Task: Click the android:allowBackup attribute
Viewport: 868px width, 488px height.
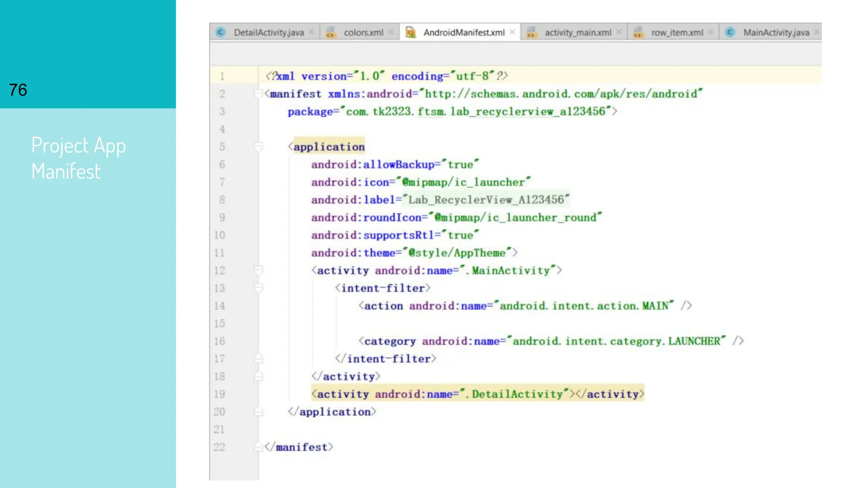Action: pyautogui.click(x=373, y=164)
